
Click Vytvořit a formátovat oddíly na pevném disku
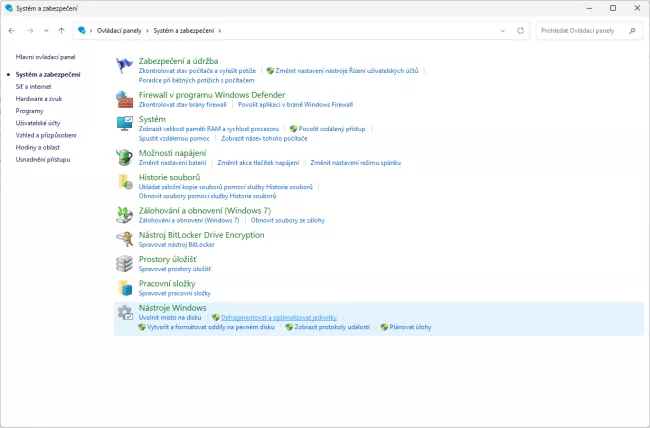(211, 327)
